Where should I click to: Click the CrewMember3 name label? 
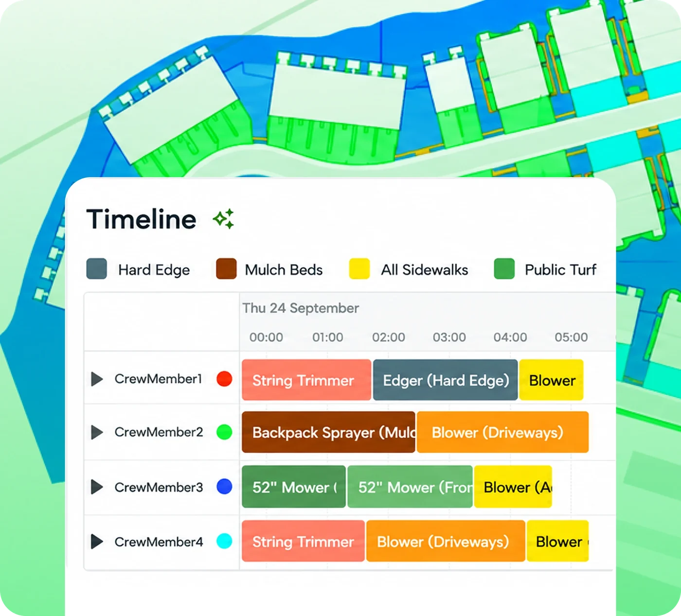tap(159, 487)
